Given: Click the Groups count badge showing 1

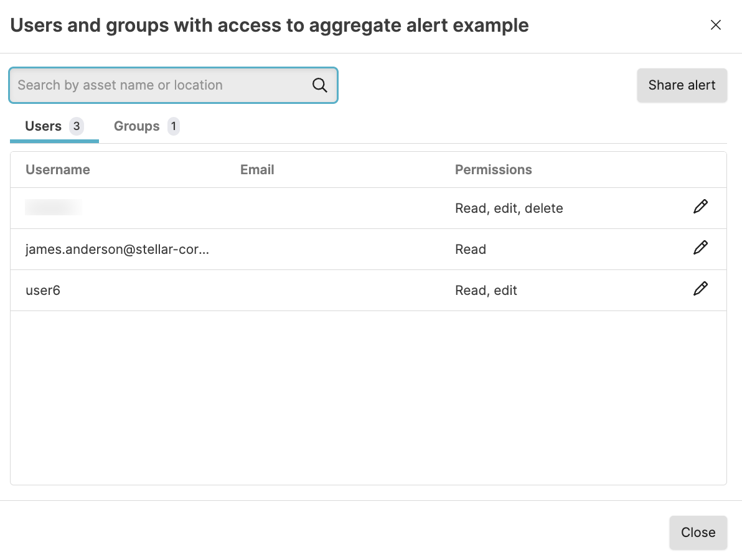Looking at the screenshot, I should click(x=174, y=126).
